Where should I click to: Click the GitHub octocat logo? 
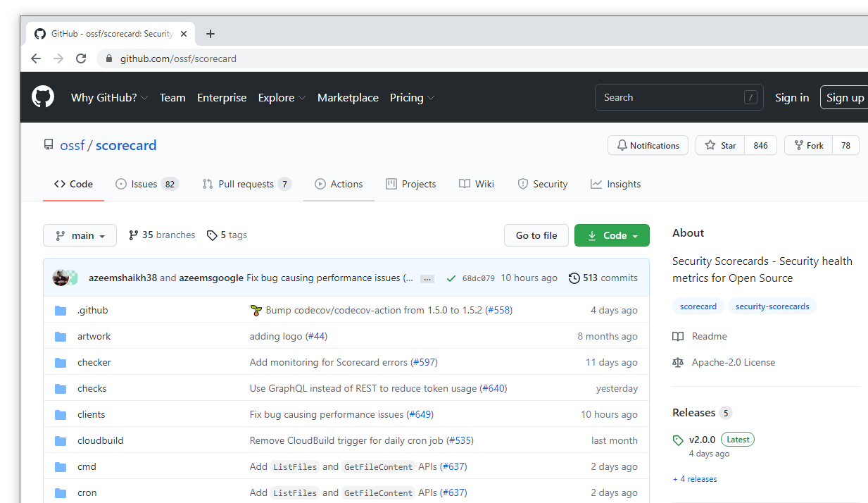(42, 97)
